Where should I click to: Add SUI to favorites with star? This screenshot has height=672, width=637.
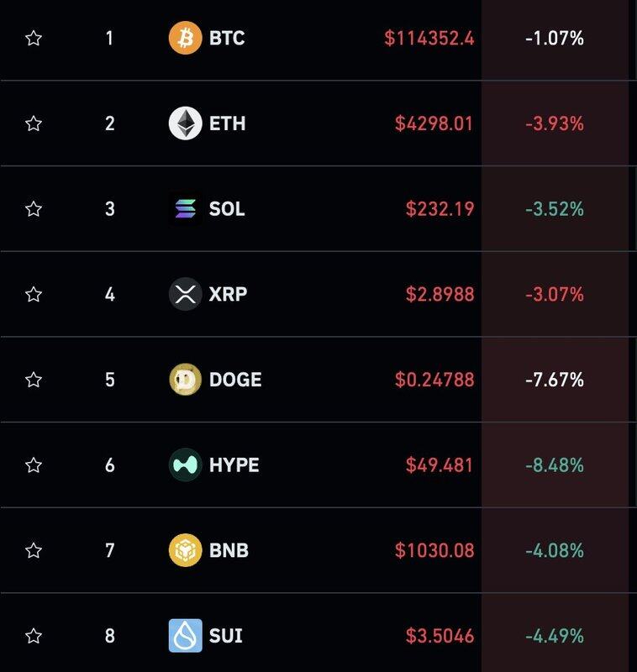[34, 636]
